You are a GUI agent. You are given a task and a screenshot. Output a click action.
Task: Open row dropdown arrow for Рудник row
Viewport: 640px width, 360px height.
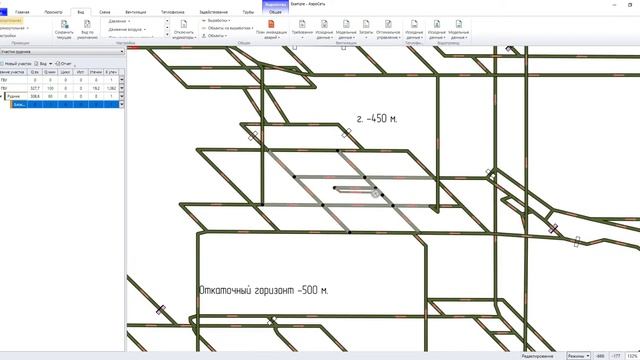pos(122,96)
